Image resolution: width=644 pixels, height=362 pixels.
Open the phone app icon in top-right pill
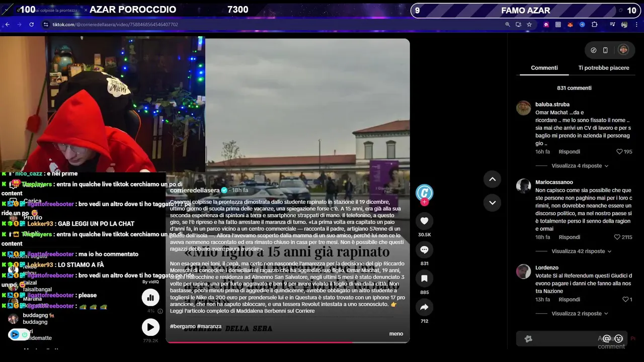[605, 50]
